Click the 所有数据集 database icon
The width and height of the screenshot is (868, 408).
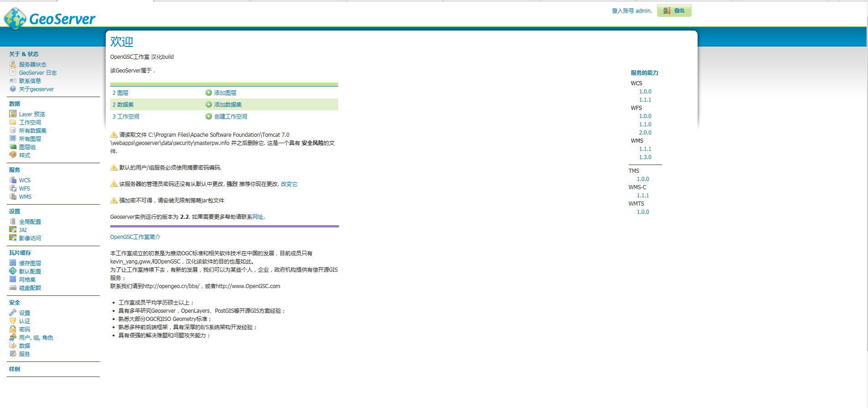pos(13,130)
